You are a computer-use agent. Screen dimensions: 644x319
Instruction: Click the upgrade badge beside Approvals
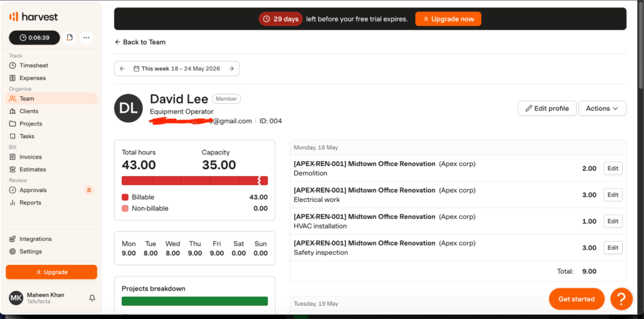coord(89,190)
